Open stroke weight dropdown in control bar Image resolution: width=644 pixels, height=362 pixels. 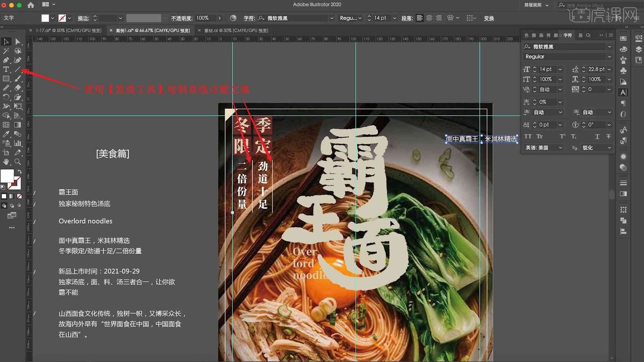click(120, 18)
